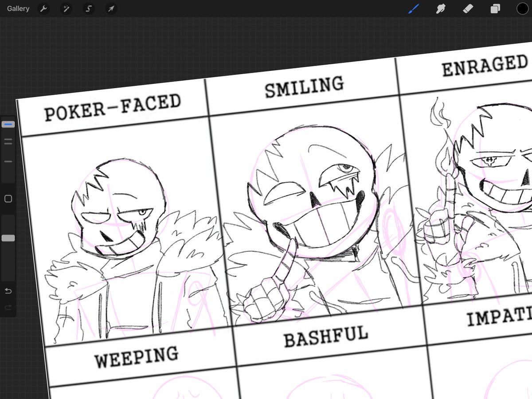
Task: Click the ENRAGED label on canvas
Action: coord(485,66)
